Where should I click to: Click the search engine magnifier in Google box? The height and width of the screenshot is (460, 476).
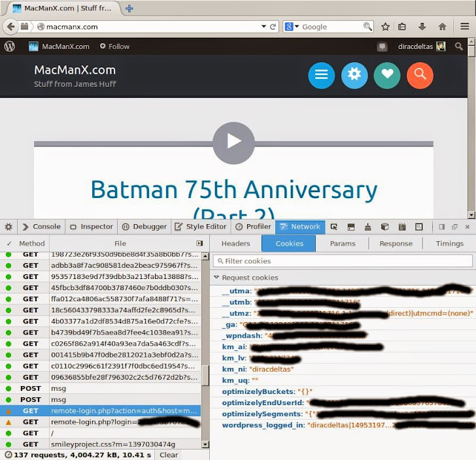pyautogui.click(x=367, y=27)
